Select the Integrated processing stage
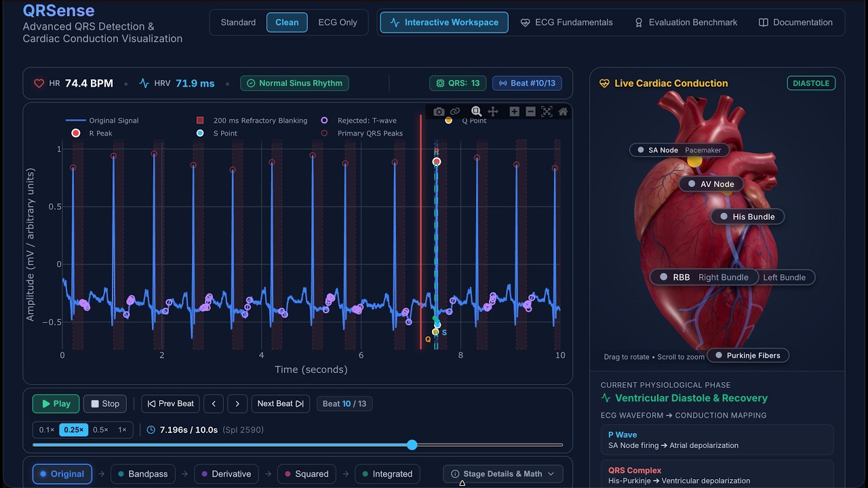The height and width of the screenshot is (488, 868). coord(387,474)
